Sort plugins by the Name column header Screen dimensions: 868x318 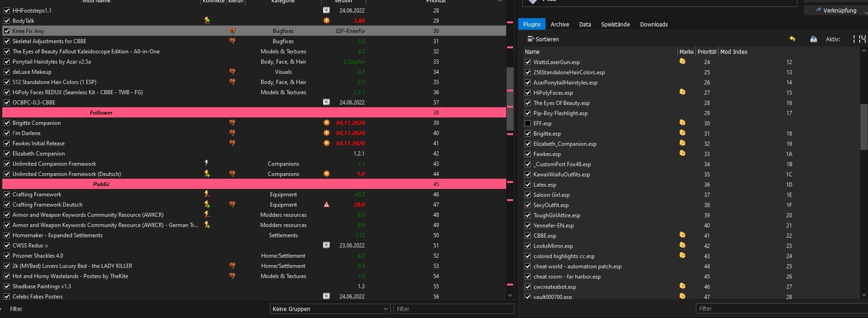(600, 52)
